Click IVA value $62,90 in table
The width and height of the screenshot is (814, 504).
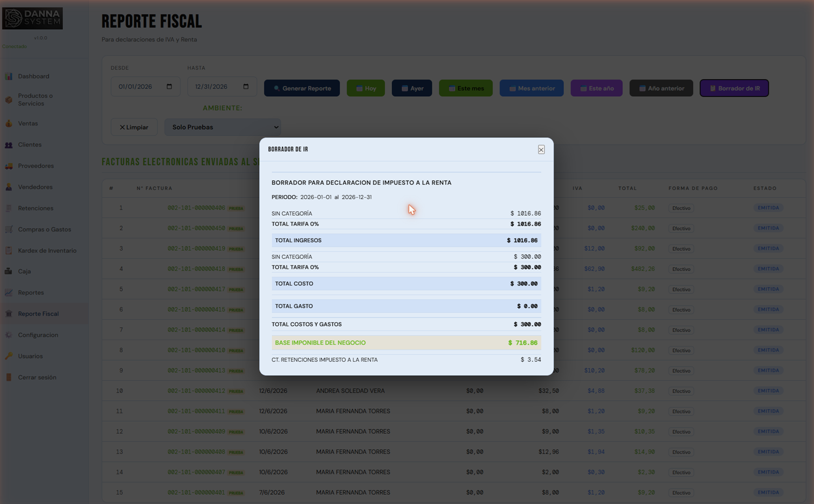coord(594,269)
